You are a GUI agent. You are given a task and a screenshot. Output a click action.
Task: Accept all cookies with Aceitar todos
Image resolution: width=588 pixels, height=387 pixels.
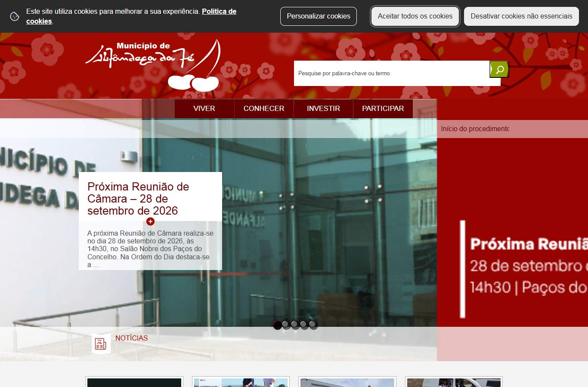[x=415, y=16]
